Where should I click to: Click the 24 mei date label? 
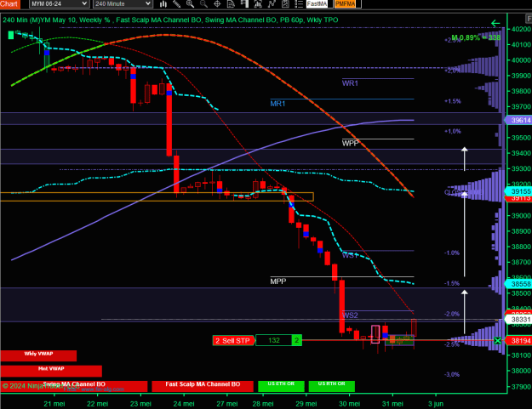184,404
